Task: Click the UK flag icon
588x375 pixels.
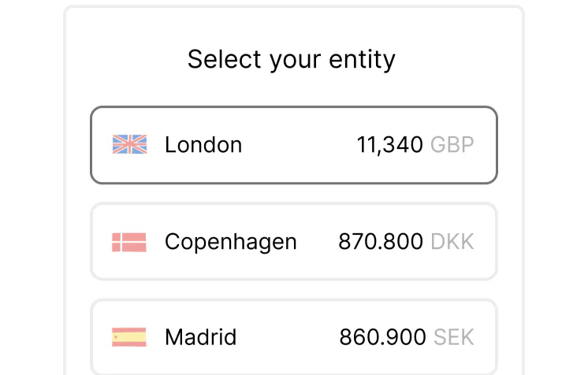Action: pyautogui.click(x=129, y=145)
